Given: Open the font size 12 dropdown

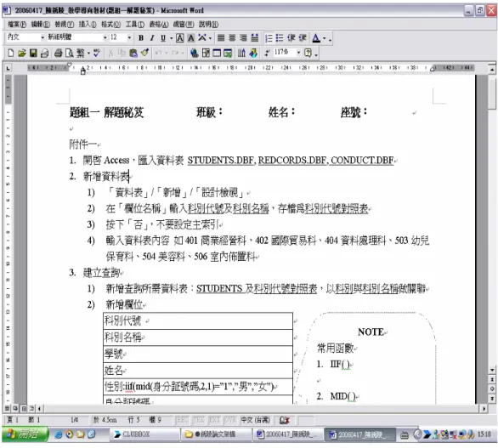Looking at the screenshot, I should click(x=129, y=37).
